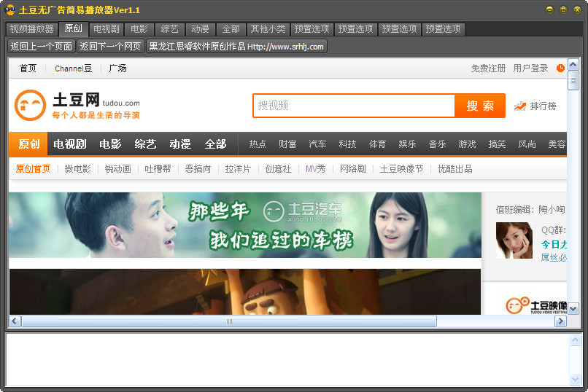The image size is (588, 392).
Task: Click 免费注册 link
Action: [488, 68]
